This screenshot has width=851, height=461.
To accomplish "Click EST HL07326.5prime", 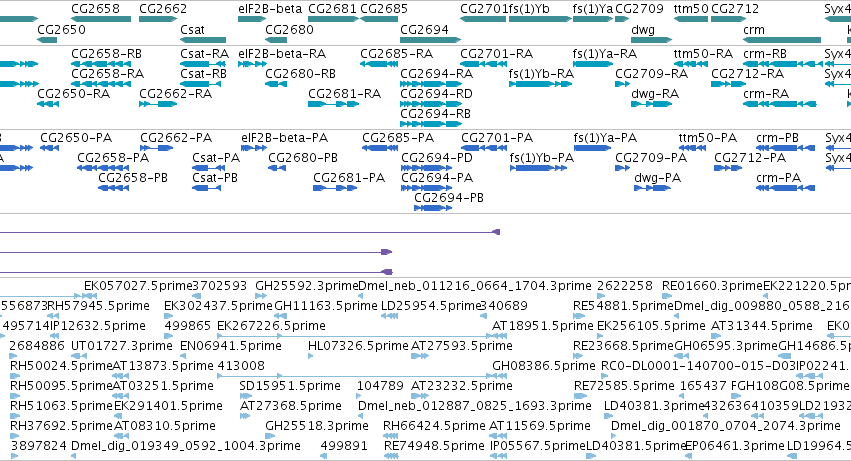I will point(358,346).
